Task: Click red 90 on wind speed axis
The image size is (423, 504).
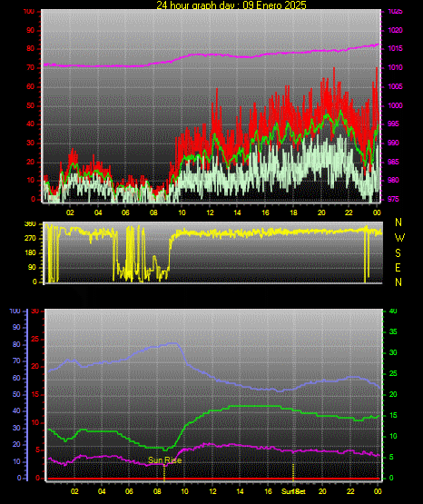Action: [30, 31]
